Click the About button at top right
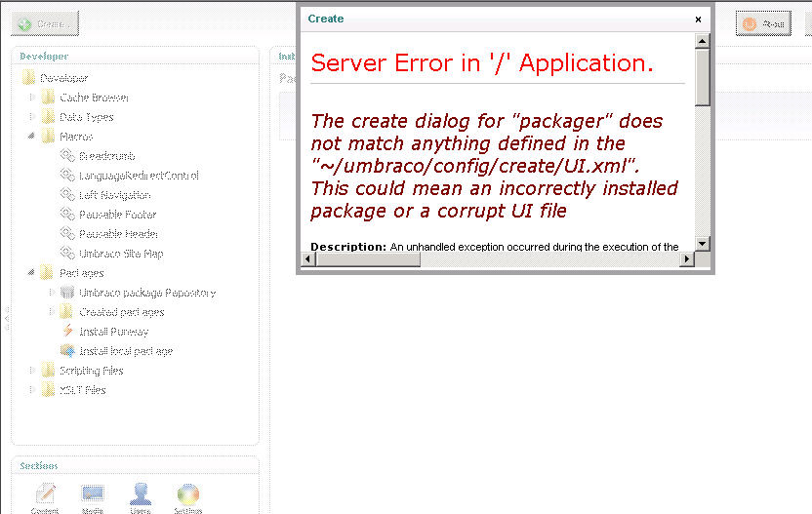812x514 pixels. coord(763,23)
